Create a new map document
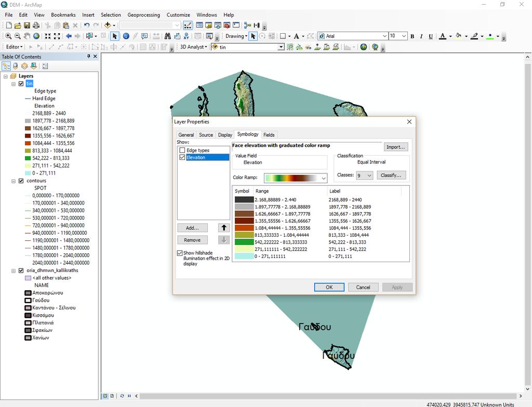This screenshot has height=407, width=532. 9,25
